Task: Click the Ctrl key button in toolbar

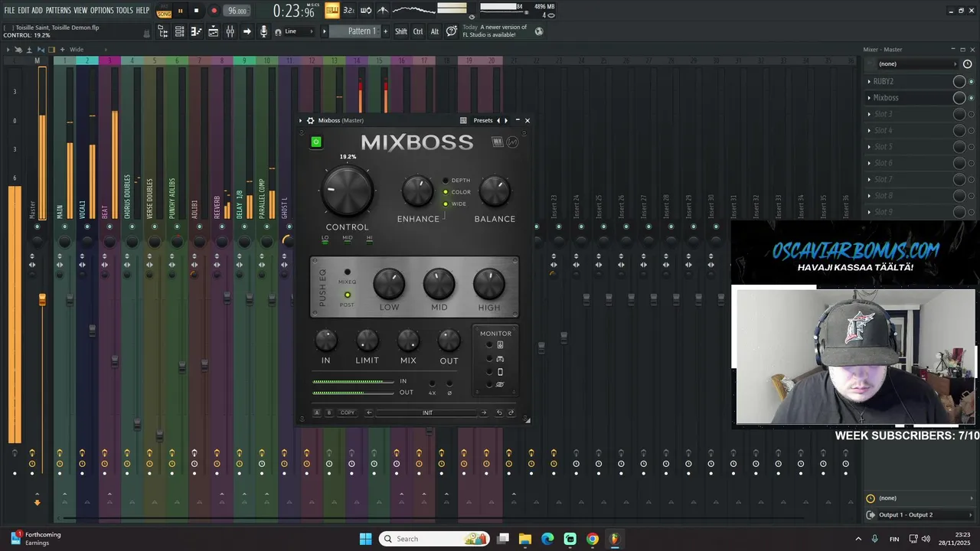Action: pyautogui.click(x=418, y=31)
